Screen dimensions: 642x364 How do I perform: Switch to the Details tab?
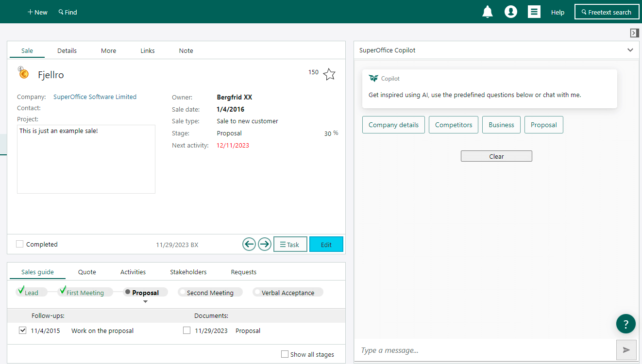[67, 50]
